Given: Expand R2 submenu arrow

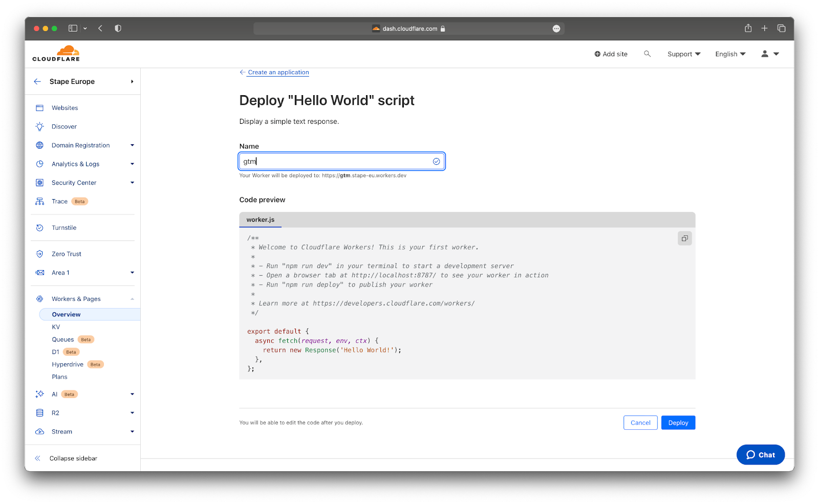Looking at the screenshot, I should click(132, 413).
